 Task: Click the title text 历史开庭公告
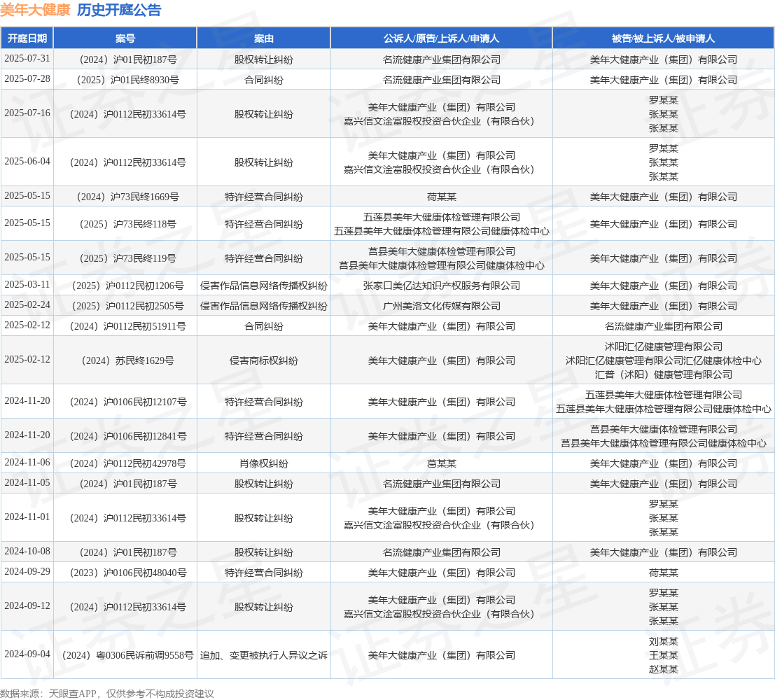119,10
